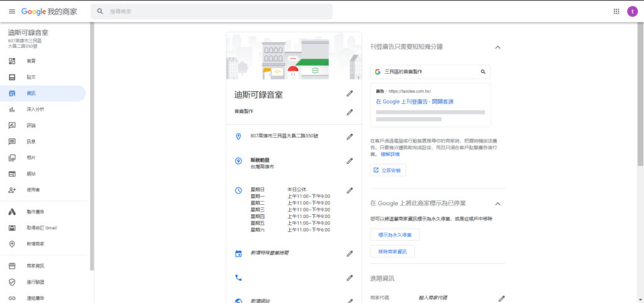Edit the business name 迪斯可錄音室
The image size is (644, 303).
(x=350, y=94)
